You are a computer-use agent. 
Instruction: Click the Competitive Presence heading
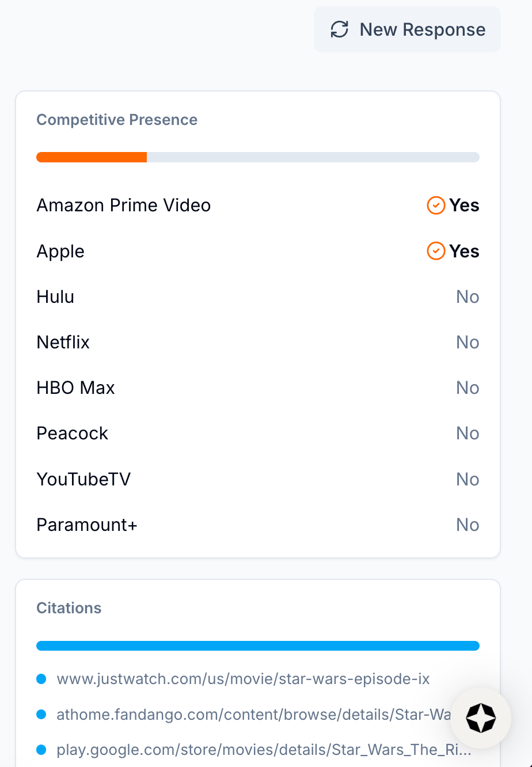click(x=117, y=120)
